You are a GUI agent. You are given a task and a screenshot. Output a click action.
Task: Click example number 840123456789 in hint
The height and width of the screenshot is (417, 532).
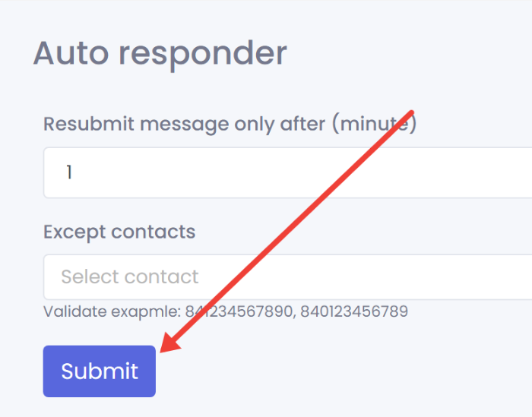click(356, 311)
